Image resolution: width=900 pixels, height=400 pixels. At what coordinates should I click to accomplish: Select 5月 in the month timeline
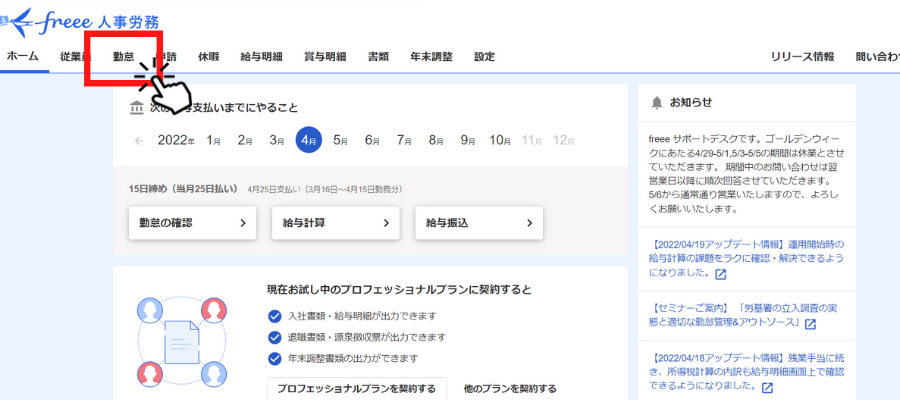[x=340, y=141]
